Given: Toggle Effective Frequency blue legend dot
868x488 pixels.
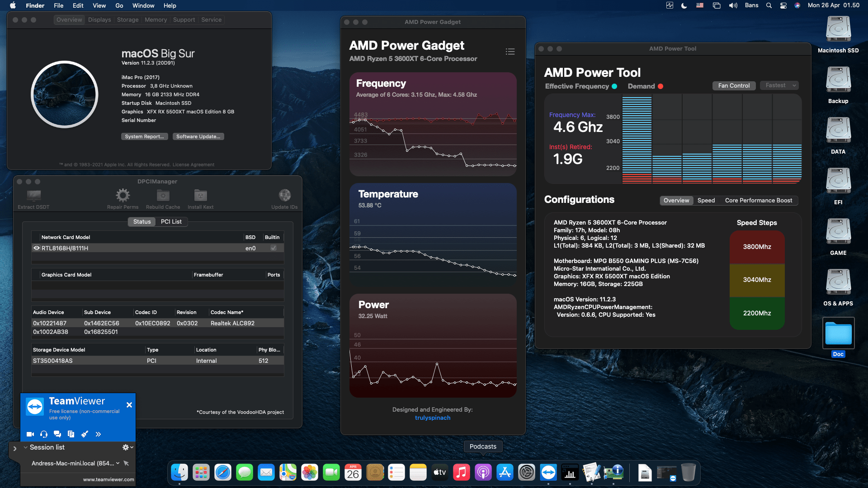Looking at the screenshot, I should coord(614,86).
